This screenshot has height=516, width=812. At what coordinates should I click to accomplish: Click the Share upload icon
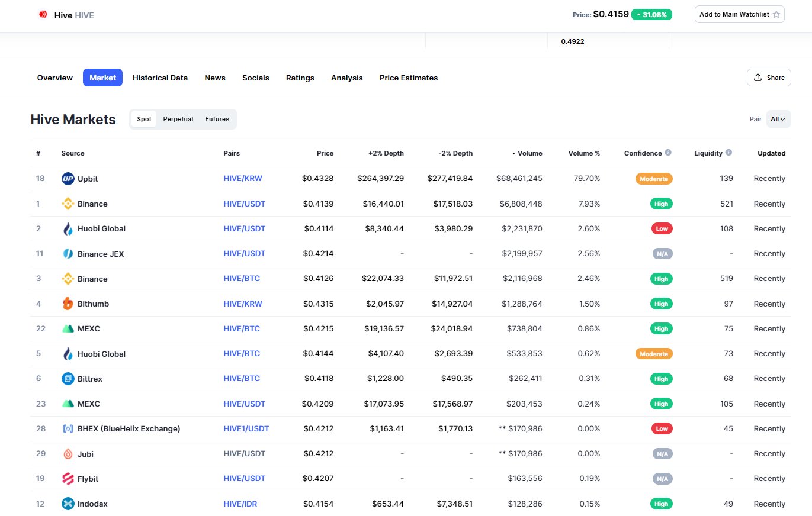pyautogui.click(x=758, y=78)
